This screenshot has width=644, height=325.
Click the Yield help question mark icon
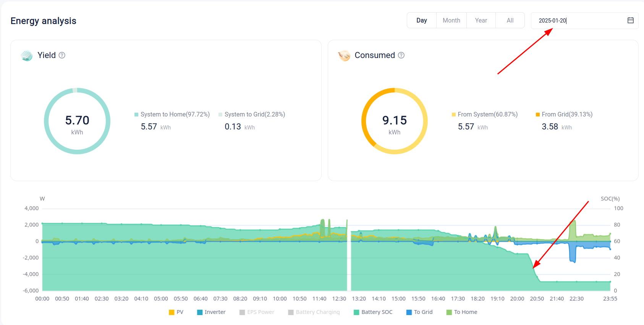point(62,55)
